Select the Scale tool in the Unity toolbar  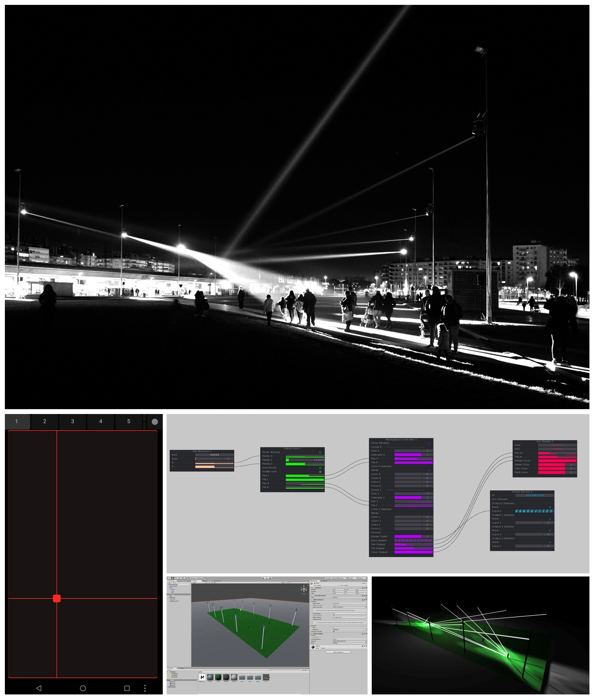pyautogui.click(x=179, y=578)
